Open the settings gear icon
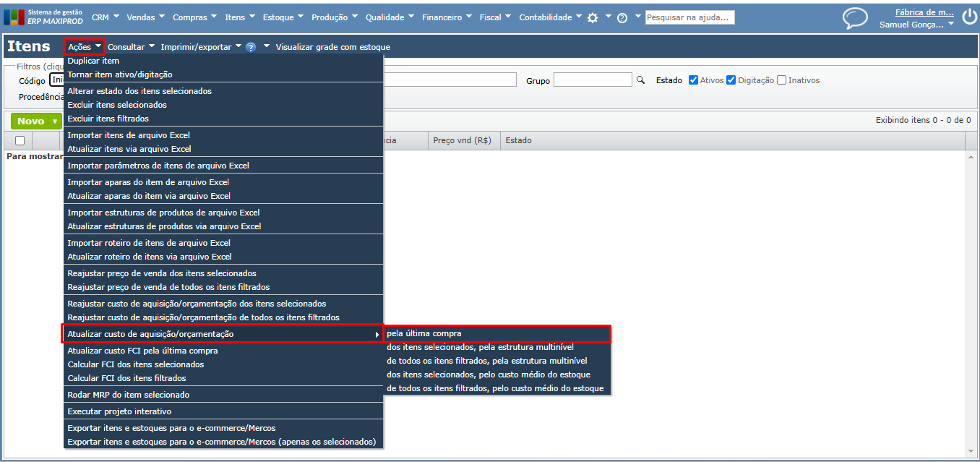This screenshot has height=462, width=980. pyautogui.click(x=593, y=17)
